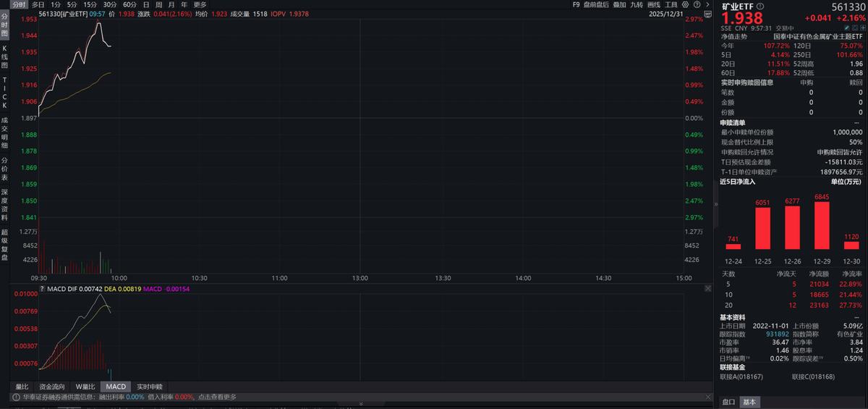This screenshot has height=409, width=868.
Task: Click 点击查看更多 in the margin info bar
Action: (216, 397)
